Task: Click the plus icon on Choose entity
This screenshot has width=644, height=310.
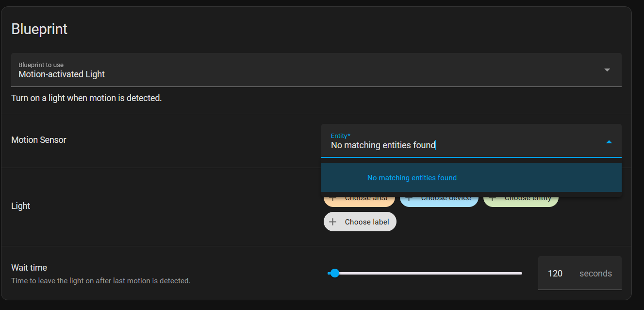Action: (x=493, y=199)
